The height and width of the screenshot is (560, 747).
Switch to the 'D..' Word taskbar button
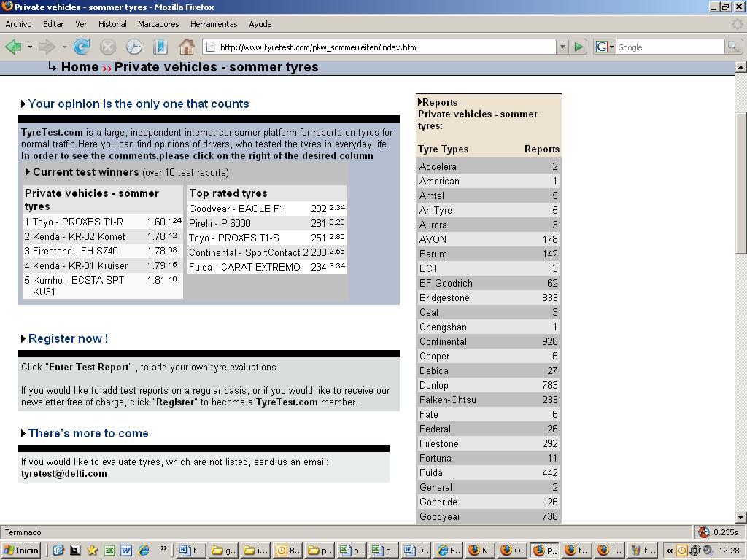click(x=417, y=551)
